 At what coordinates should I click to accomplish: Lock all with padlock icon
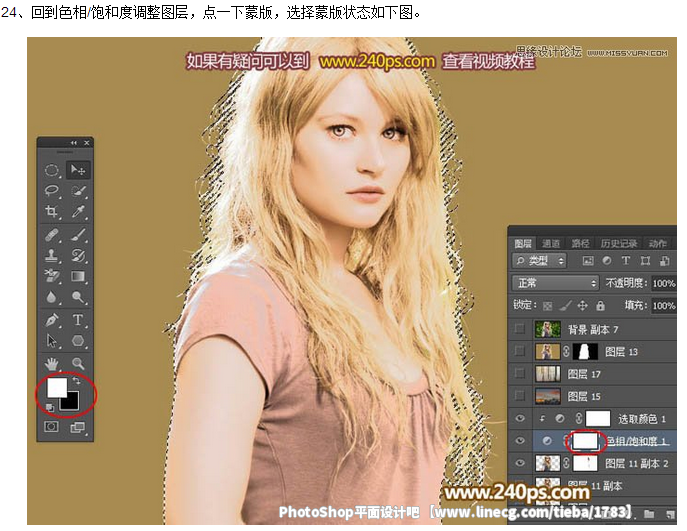[x=600, y=306]
